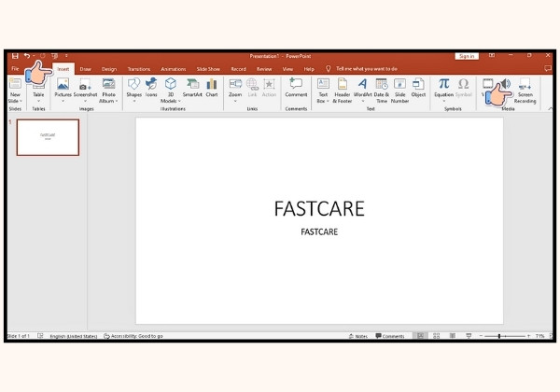Insert a Table
The width and height of the screenshot is (560, 392).
pyautogui.click(x=38, y=91)
